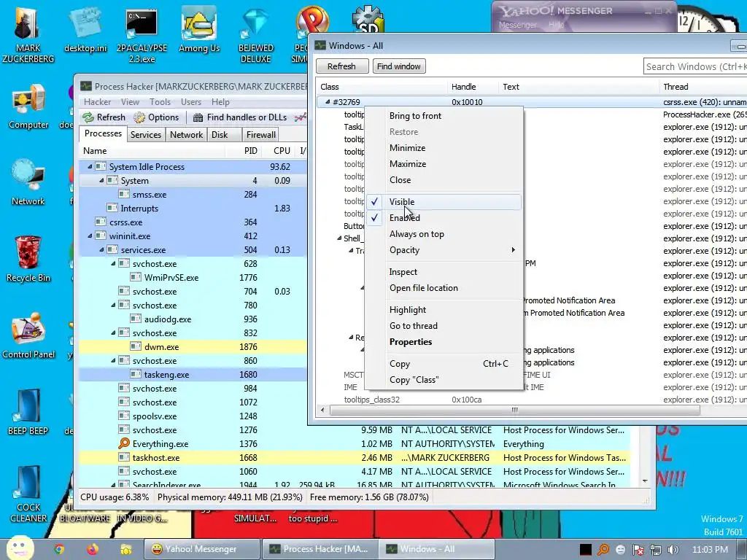Click Start button smiley orb
This screenshot has height=560, width=747.
tap(20, 548)
